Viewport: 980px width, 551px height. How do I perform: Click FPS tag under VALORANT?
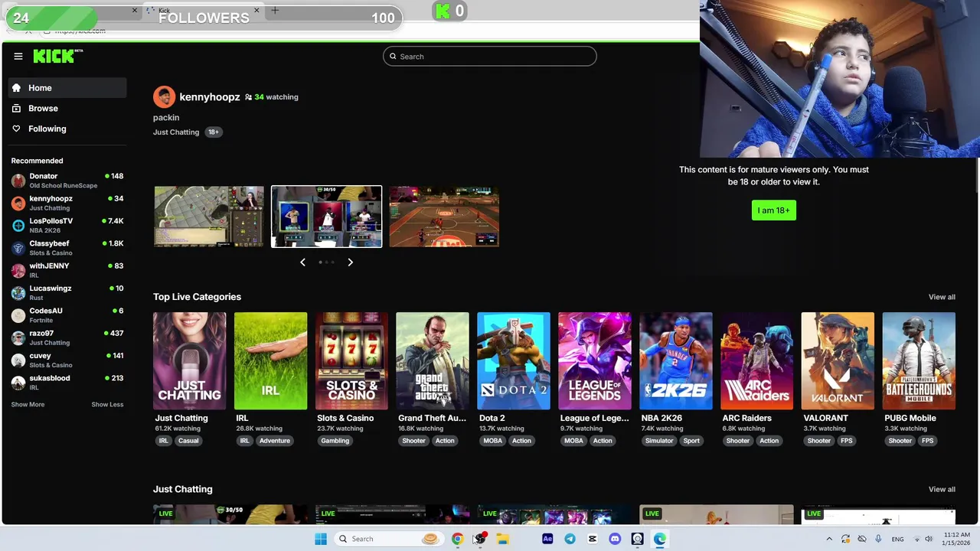click(846, 441)
